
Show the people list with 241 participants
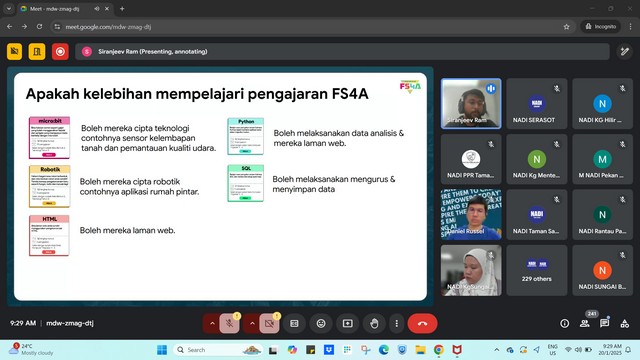(x=585, y=323)
